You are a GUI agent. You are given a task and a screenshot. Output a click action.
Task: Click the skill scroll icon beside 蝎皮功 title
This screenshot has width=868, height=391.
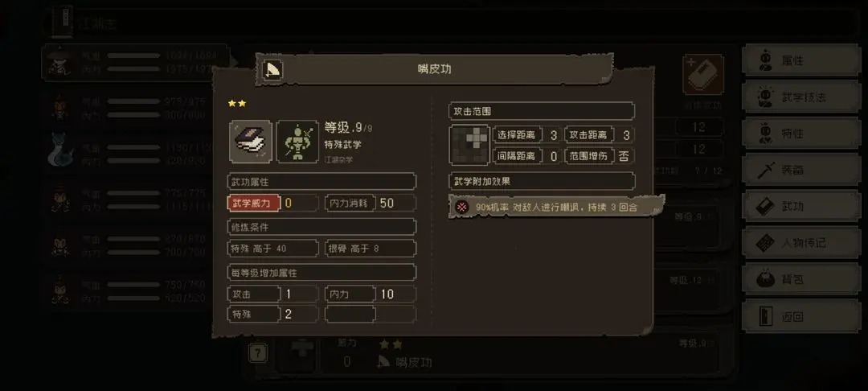pyautogui.click(x=272, y=70)
